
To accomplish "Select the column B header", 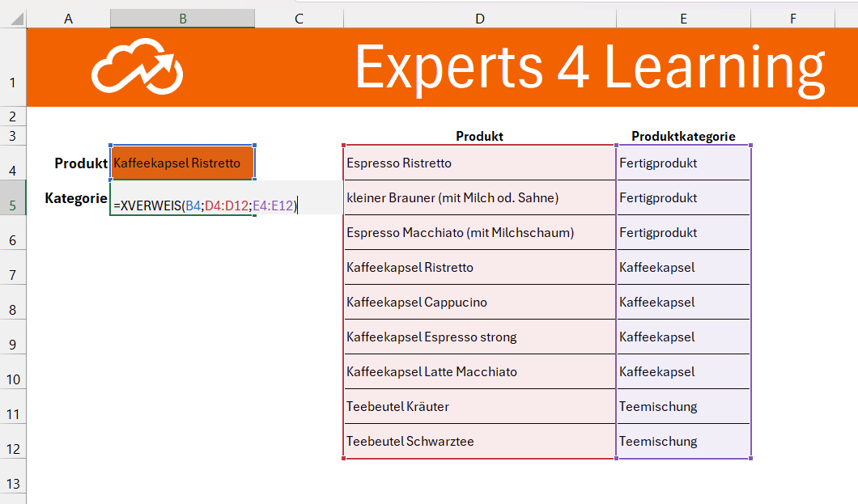I will tap(183, 19).
